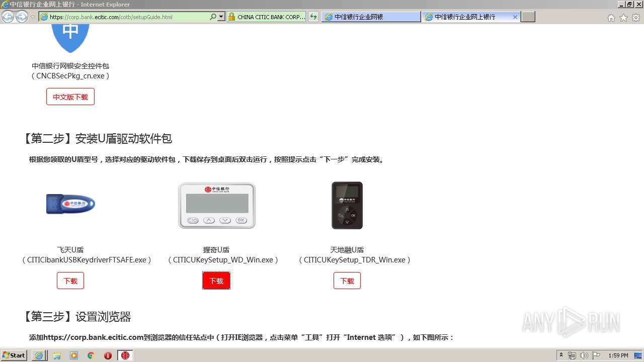Download the 握奇U盾 driver
Viewport: 644px width, 362px height.
click(x=216, y=281)
